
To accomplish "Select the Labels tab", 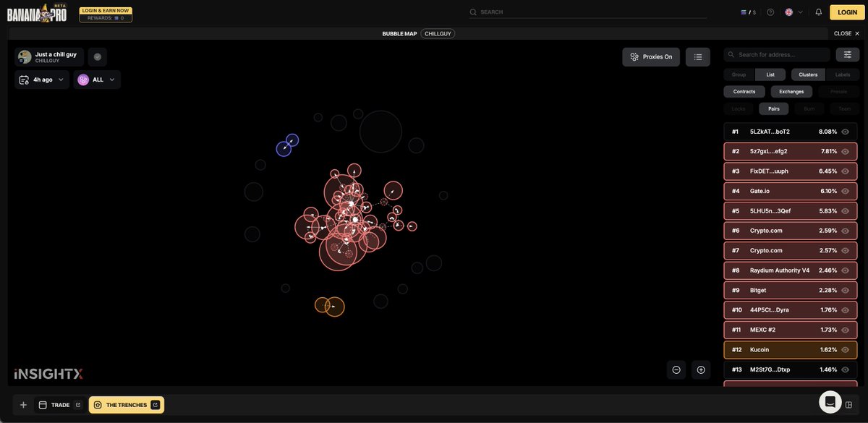I will pyautogui.click(x=843, y=74).
